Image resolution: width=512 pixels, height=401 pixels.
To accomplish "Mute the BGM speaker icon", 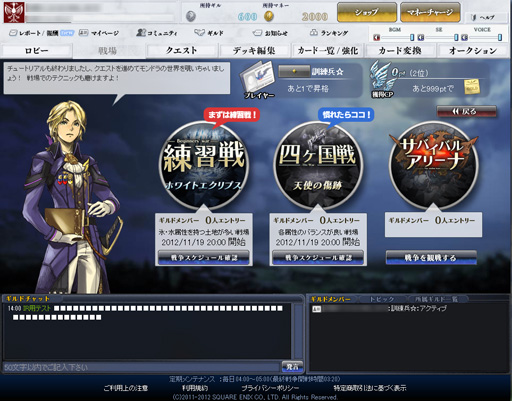I will (377, 37).
